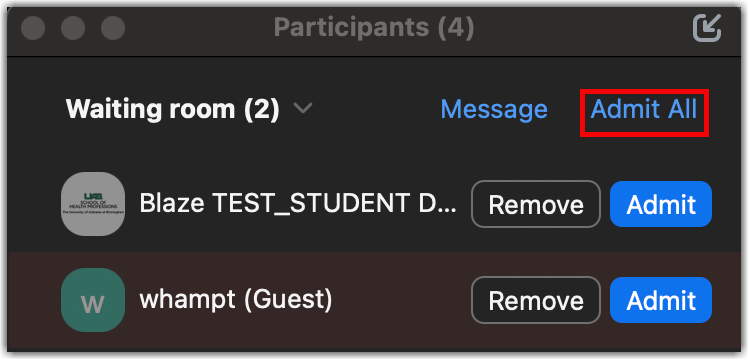Select the Blaze TEST_STUDENT name
This screenshot has height=360, width=749.
click(x=298, y=204)
